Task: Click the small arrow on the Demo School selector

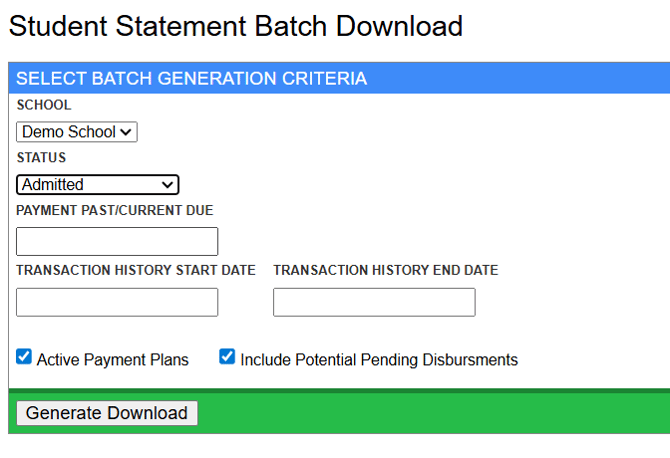Action: click(127, 132)
